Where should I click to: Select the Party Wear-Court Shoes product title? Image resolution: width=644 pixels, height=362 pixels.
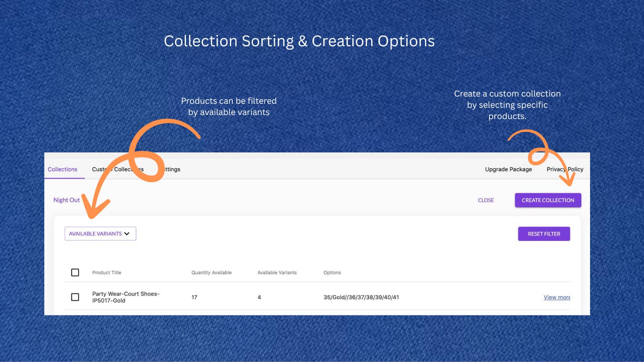coord(125,297)
